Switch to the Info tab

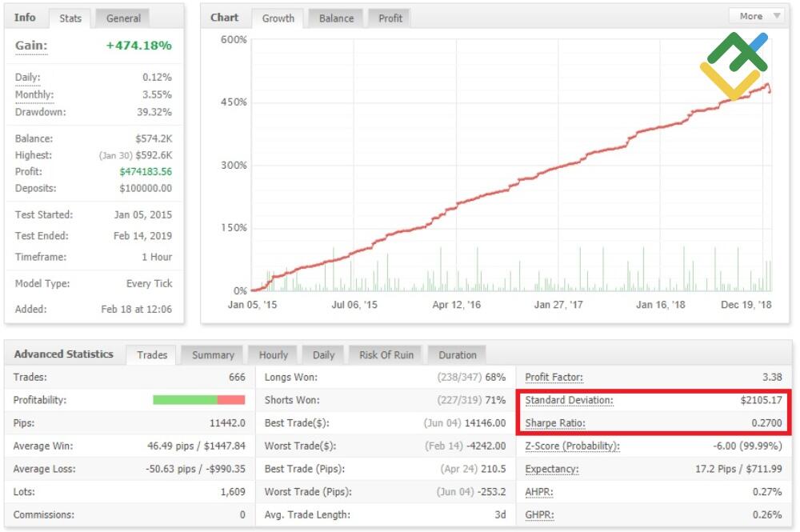(26, 17)
